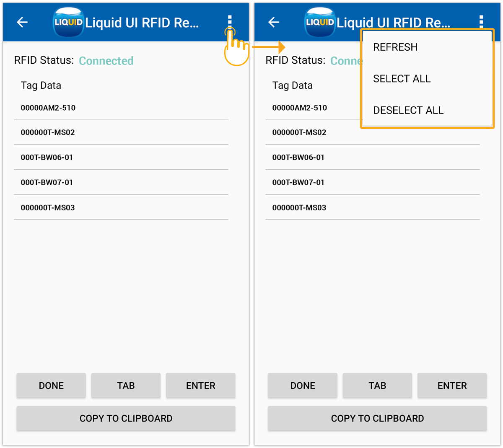Tap the back arrow on the left screen
This screenshot has height=448, width=503.
click(x=22, y=22)
